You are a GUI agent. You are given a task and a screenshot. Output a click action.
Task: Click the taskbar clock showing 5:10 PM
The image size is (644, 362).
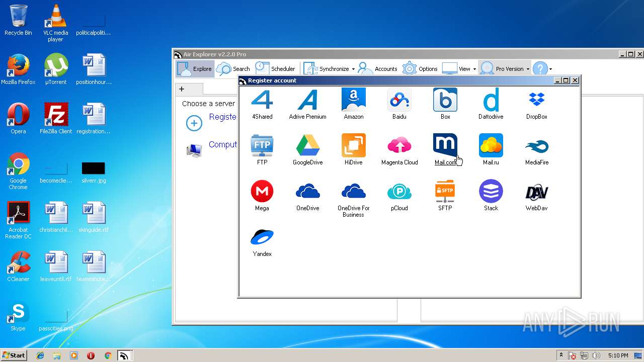618,355
